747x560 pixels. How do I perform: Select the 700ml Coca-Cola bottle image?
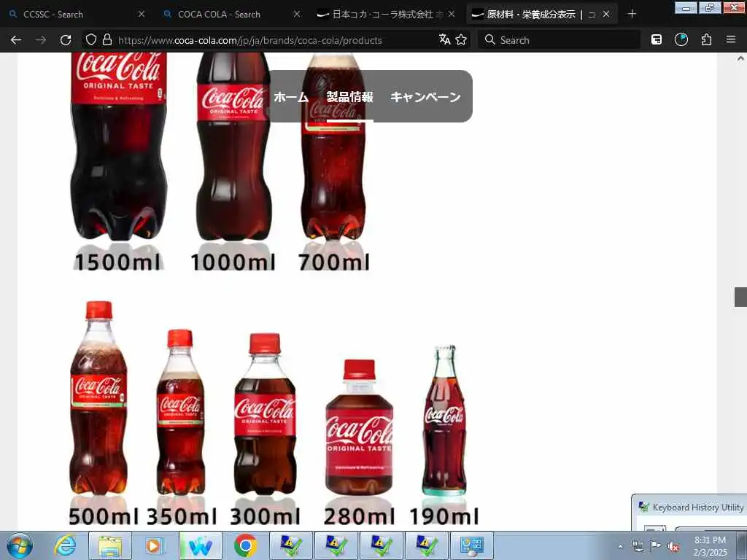[x=333, y=147]
